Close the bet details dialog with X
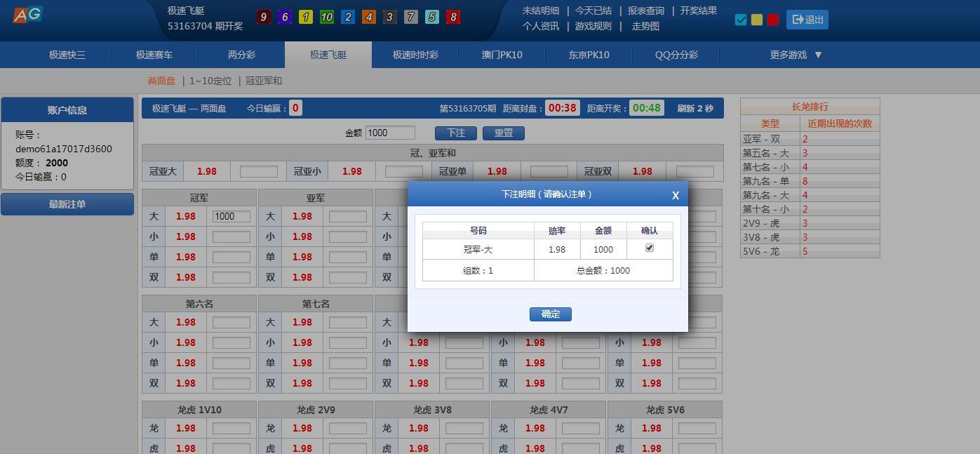The height and width of the screenshot is (454, 980). click(x=675, y=196)
